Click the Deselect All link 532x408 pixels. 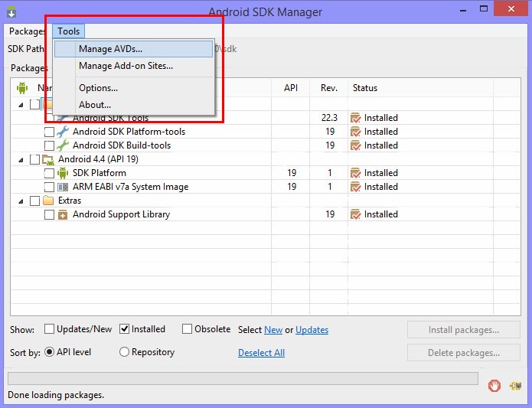[261, 353]
